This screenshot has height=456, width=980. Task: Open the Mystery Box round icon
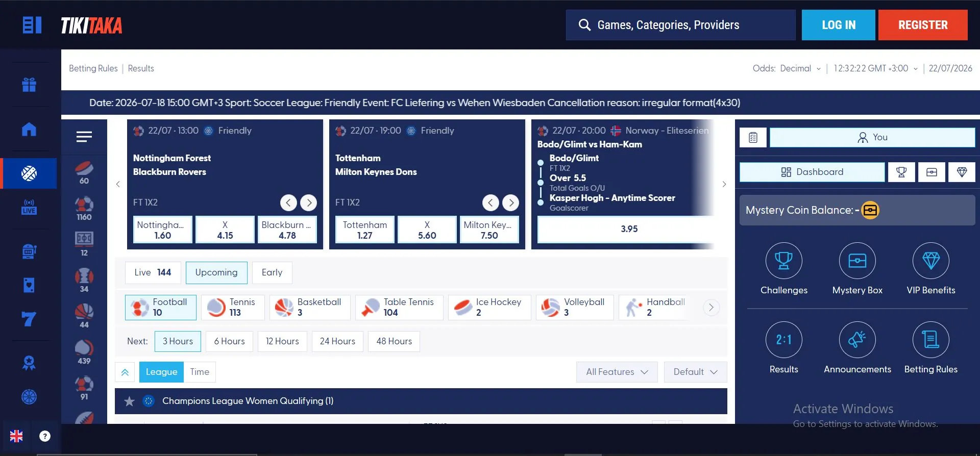coord(857,261)
